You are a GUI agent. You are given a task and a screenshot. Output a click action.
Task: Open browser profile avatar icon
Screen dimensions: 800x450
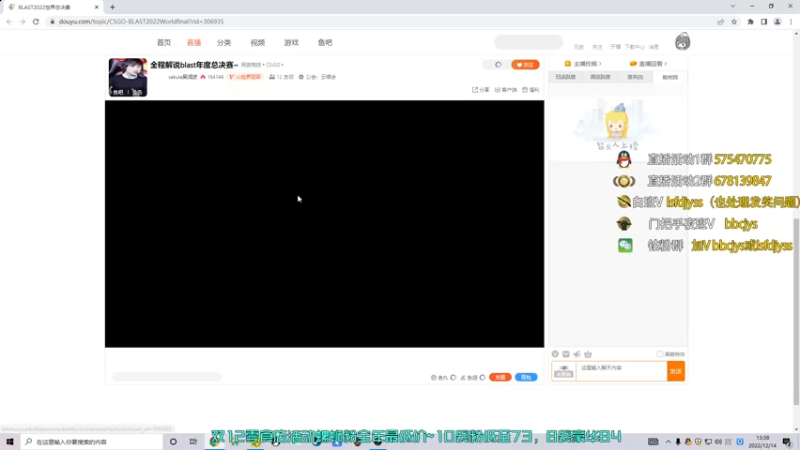[x=778, y=21]
